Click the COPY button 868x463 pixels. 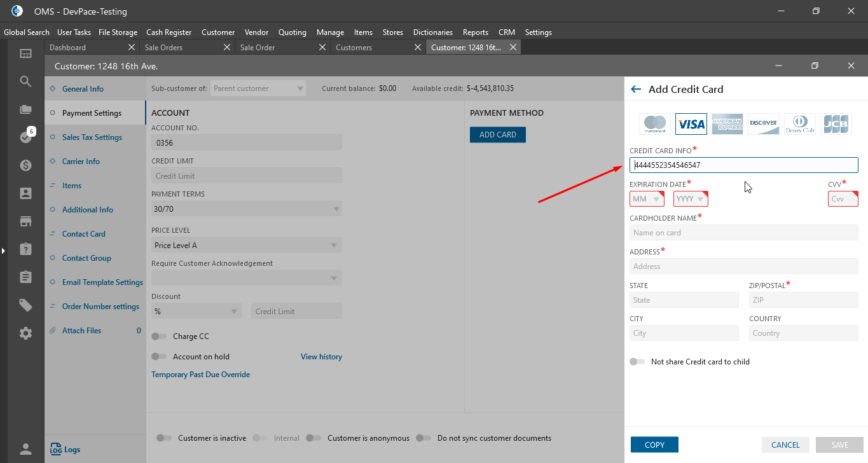click(x=654, y=445)
